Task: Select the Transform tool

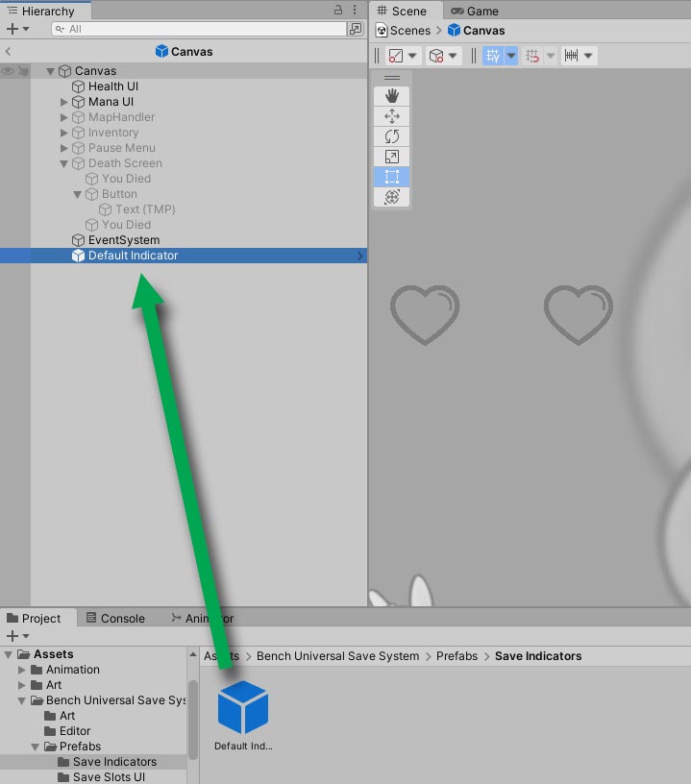Action: click(x=391, y=197)
